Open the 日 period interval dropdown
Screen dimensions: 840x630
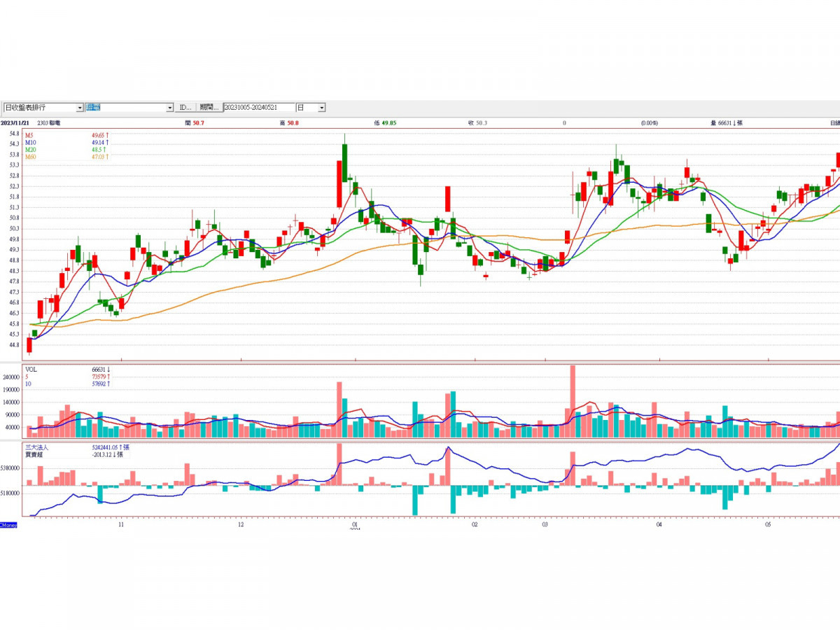pos(321,108)
